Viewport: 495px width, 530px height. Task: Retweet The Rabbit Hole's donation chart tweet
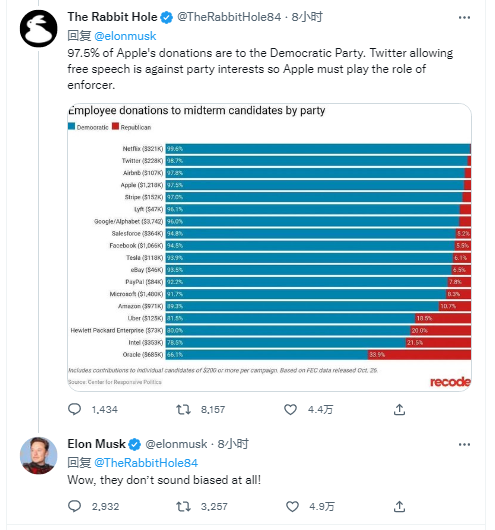(184, 410)
